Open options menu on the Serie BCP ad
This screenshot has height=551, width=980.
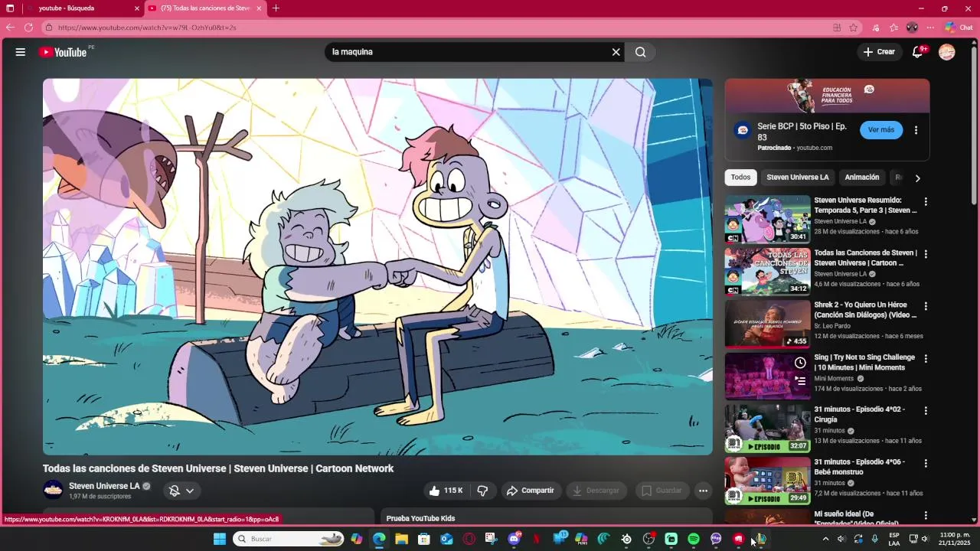(x=916, y=130)
